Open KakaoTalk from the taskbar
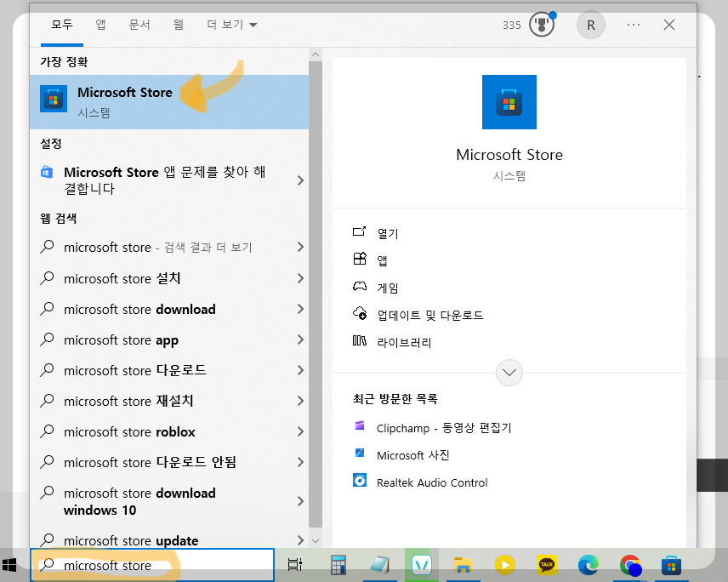The height and width of the screenshot is (582, 728). (547, 565)
